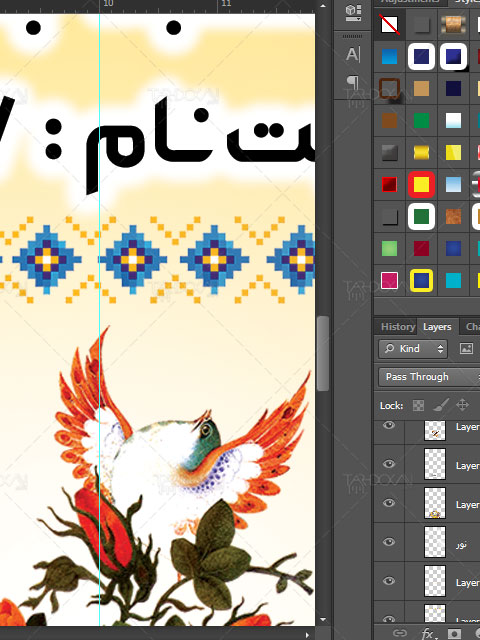This screenshot has height=640, width=480.
Task: Apply the Default Style (None) red-slash swatch
Action: 390,24
